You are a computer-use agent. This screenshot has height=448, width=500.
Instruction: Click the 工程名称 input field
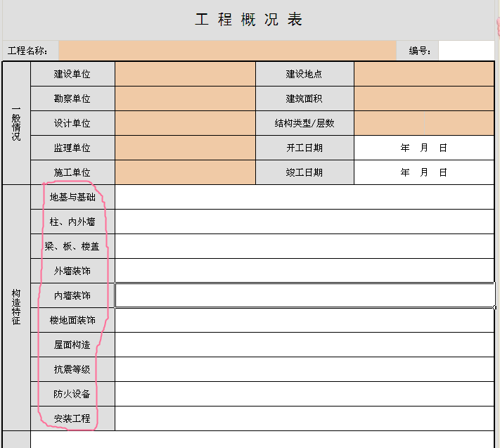point(227,51)
